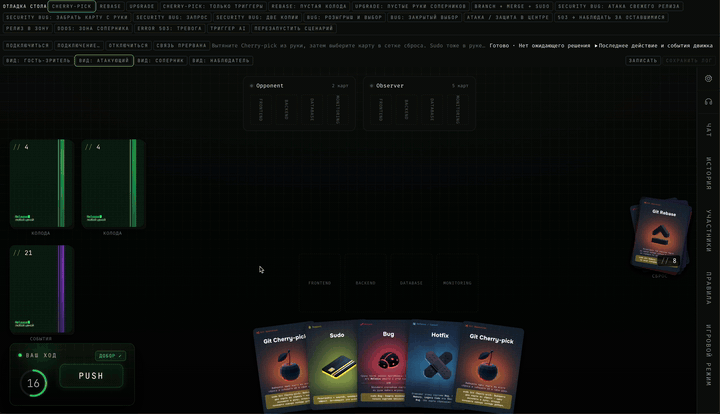Select the Bug card in hand
720x414 pixels.
385,367
